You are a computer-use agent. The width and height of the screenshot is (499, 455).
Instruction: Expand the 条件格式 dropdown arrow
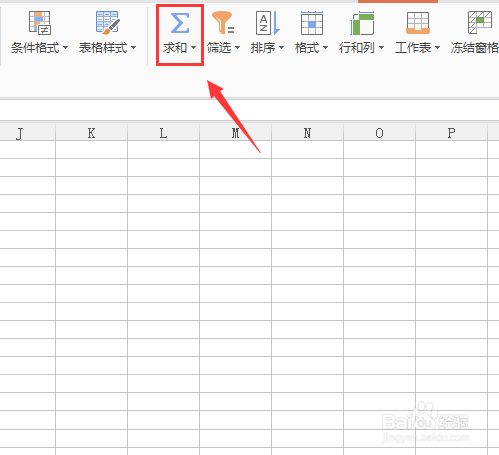[66, 48]
